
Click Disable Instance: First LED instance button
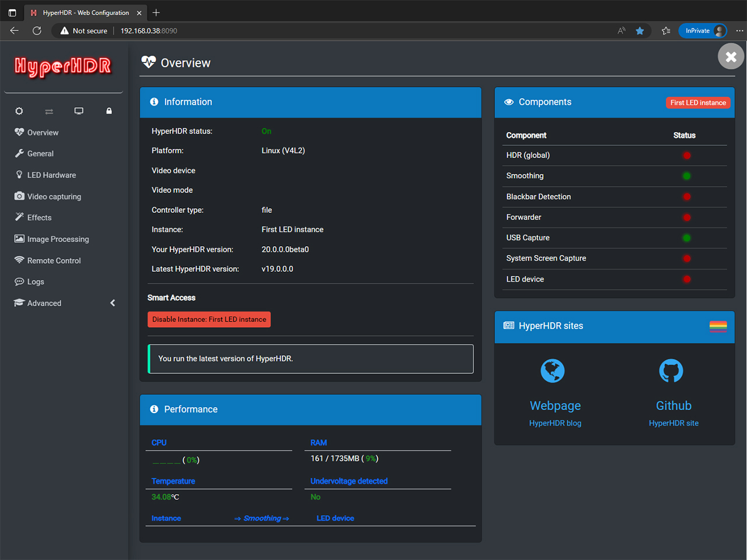pos(209,320)
